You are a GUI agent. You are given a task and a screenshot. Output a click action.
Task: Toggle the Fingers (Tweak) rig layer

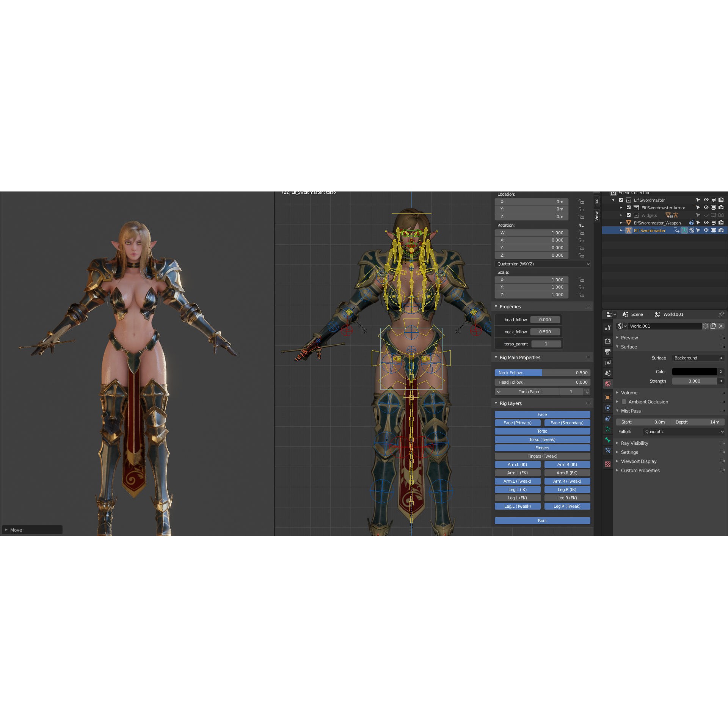[x=543, y=456]
